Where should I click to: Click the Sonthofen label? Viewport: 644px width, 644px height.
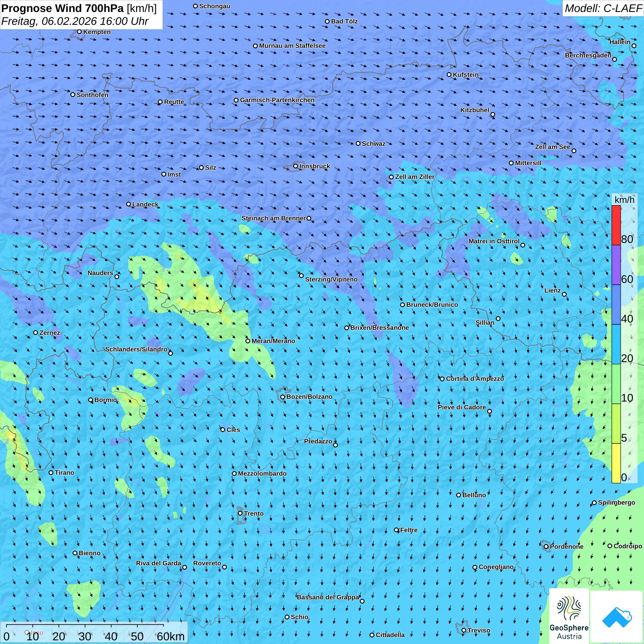[x=92, y=95]
